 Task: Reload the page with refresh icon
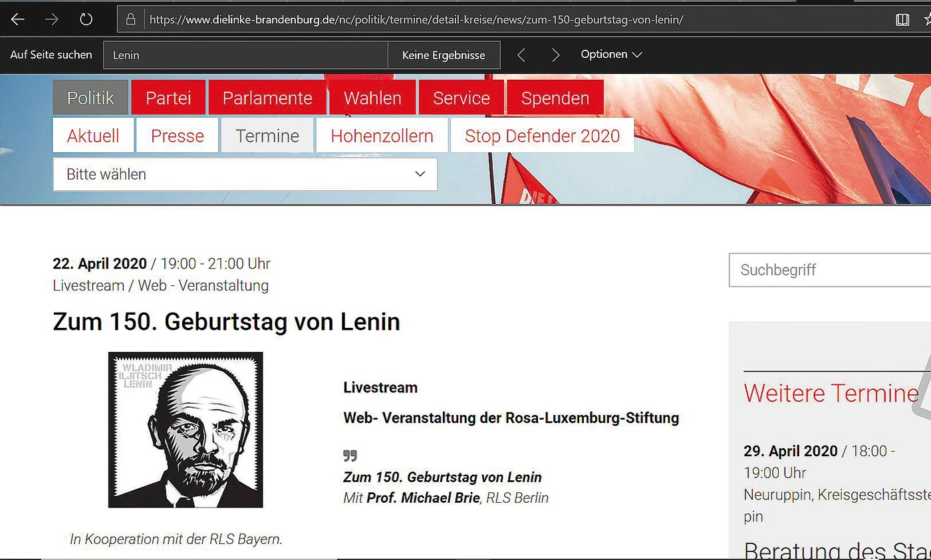[86, 19]
